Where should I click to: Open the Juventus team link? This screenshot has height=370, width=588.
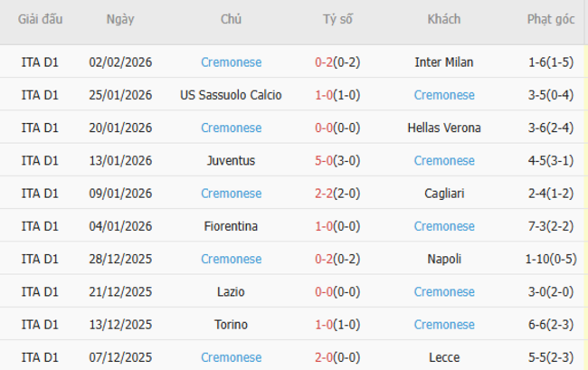click(x=231, y=161)
